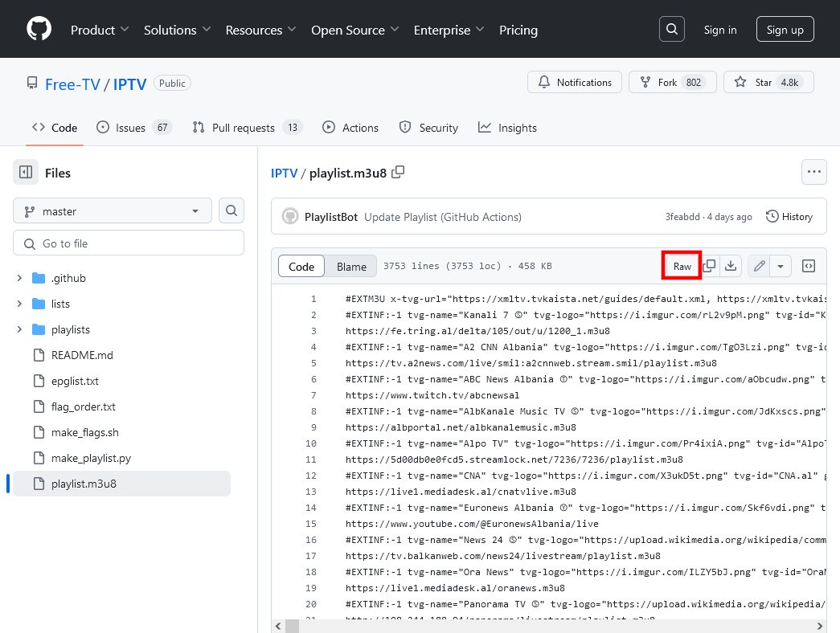The width and height of the screenshot is (840, 633).
Task: Click line number 1 in code
Action: tap(313, 299)
